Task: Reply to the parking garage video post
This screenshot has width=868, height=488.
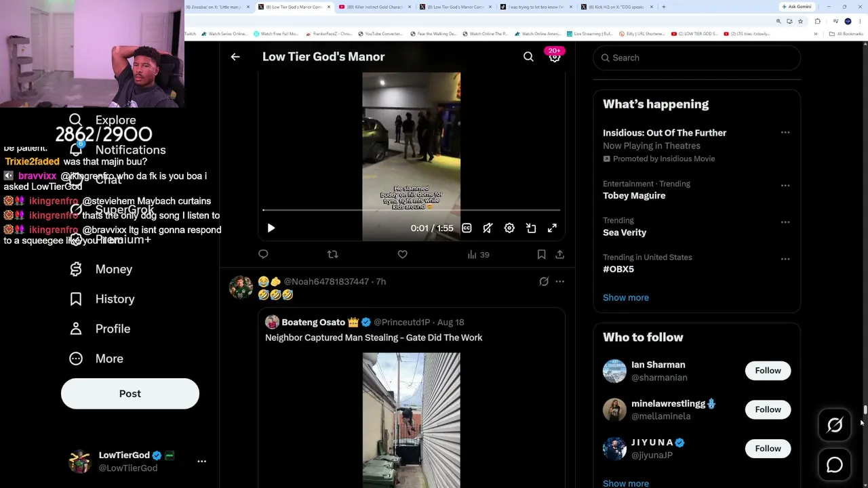Action: [x=263, y=254]
